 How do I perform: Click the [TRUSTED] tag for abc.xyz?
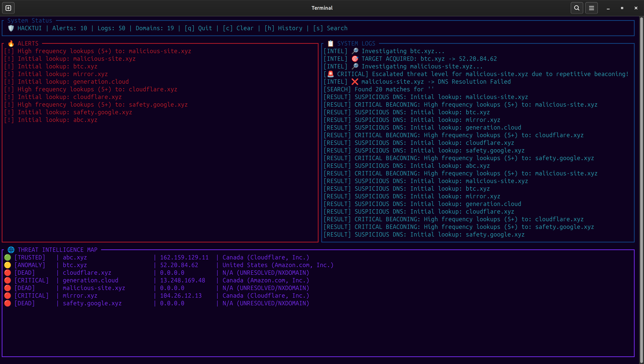[30, 258]
